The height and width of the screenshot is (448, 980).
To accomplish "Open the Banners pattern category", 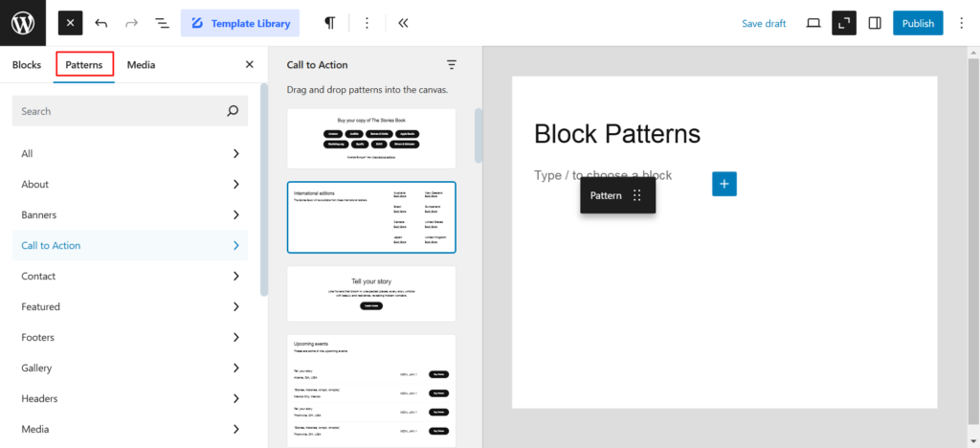I will click(130, 215).
